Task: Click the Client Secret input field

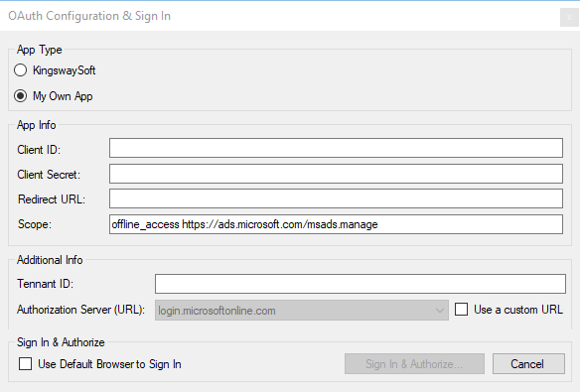Action: [x=336, y=174]
